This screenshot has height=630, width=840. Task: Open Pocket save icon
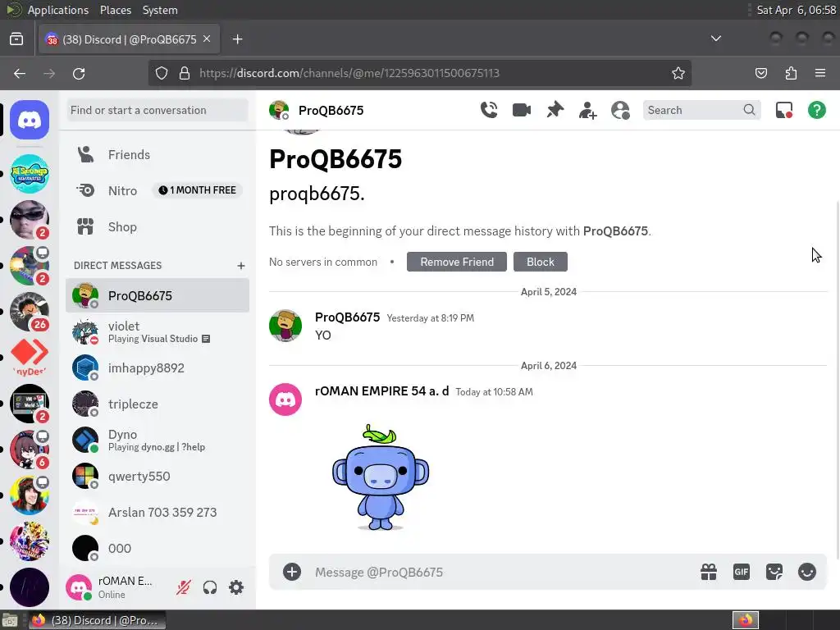point(761,73)
